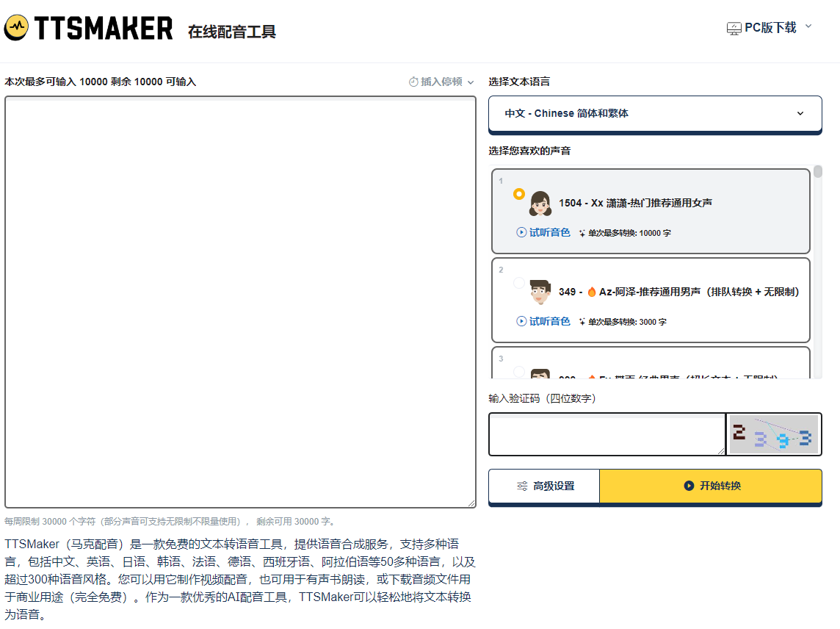Click the sliders icon in 高级设置
Screen dimensions: 840x629
(522, 486)
